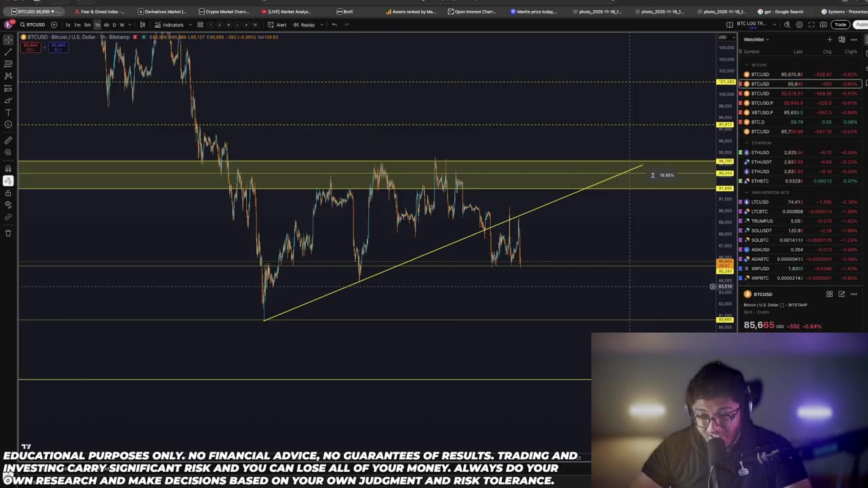868x488 pixels.
Task: Open the indicator templates grid icon
Action: tap(200, 24)
